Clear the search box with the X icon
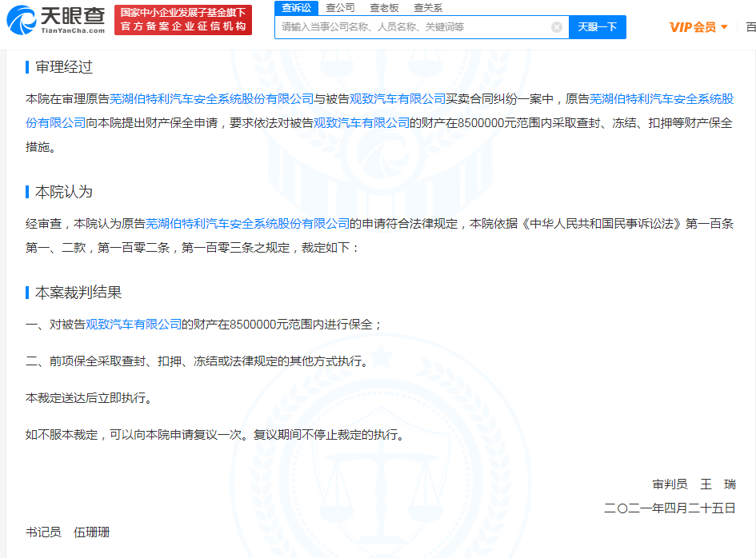 click(557, 26)
